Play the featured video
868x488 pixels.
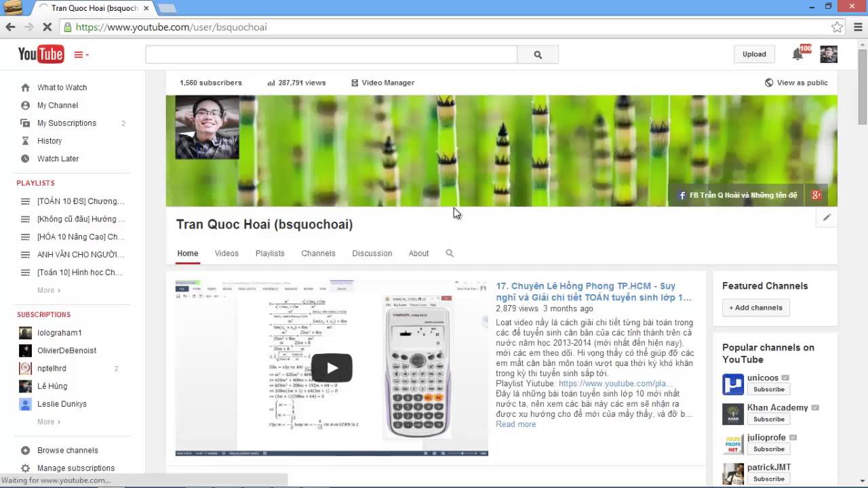332,368
